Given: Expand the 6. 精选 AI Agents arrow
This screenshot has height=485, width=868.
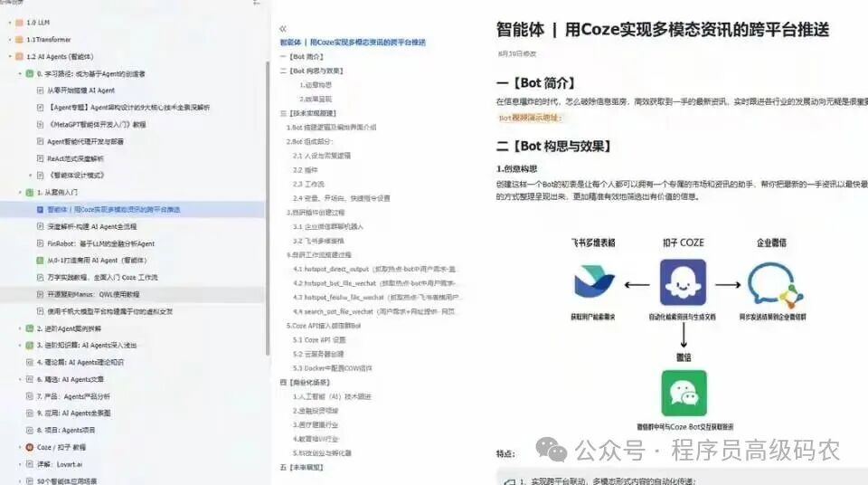Looking at the screenshot, I should [20, 379].
